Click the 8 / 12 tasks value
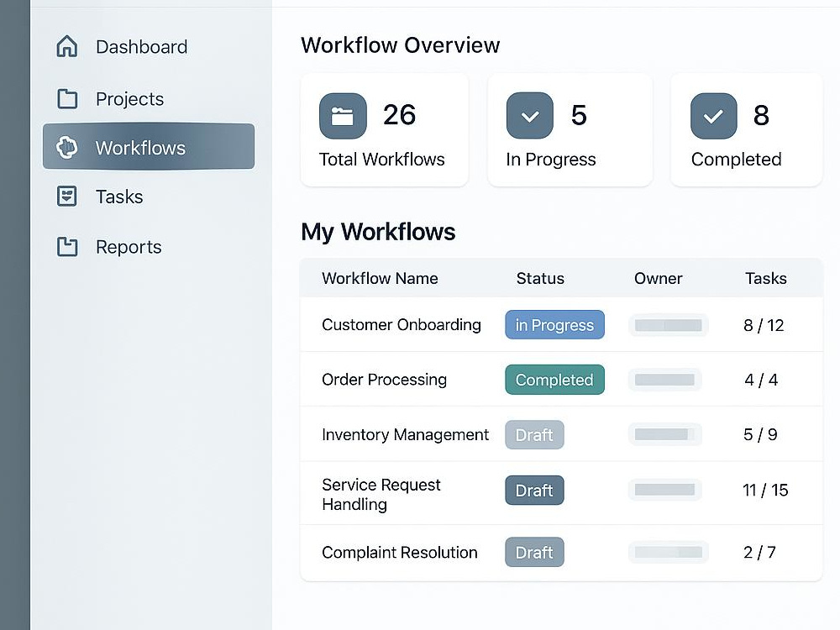Image resolution: width=840 pixels, height=630 pixels. 764,325
